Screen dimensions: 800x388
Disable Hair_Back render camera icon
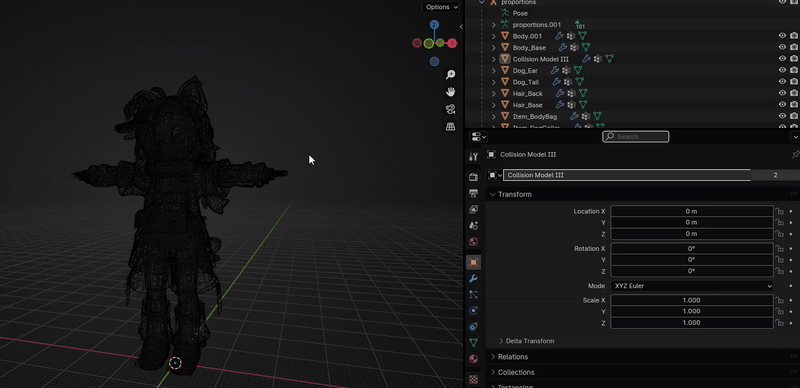coord(794,93)
